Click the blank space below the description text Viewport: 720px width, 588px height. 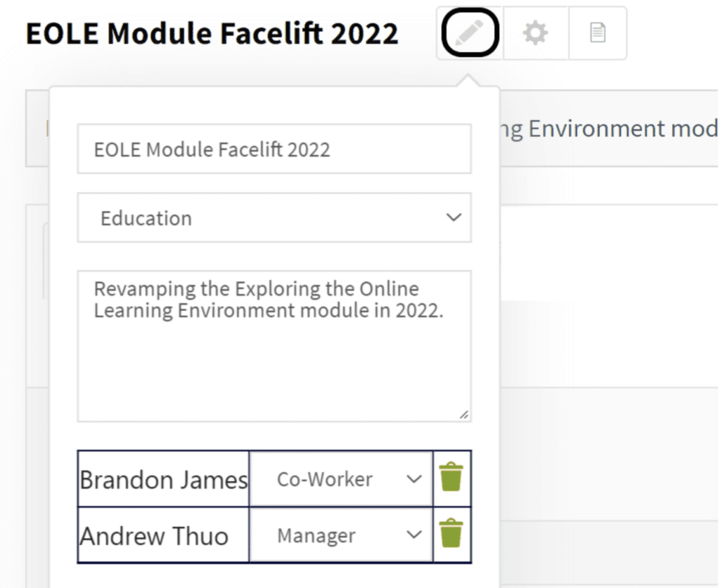pyautogui.click(x=274, y=373)
